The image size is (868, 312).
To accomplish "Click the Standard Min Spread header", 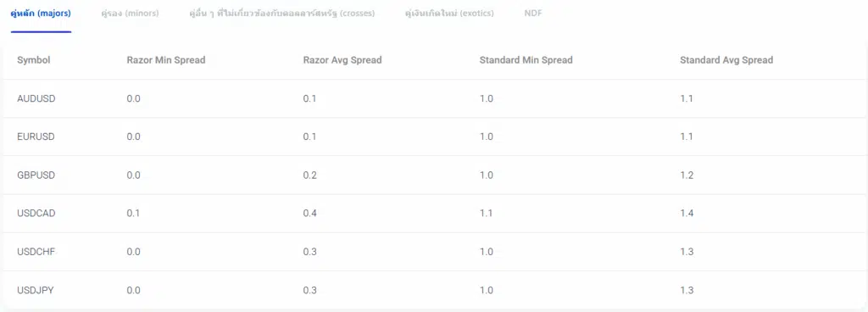I will pos(526,59).
